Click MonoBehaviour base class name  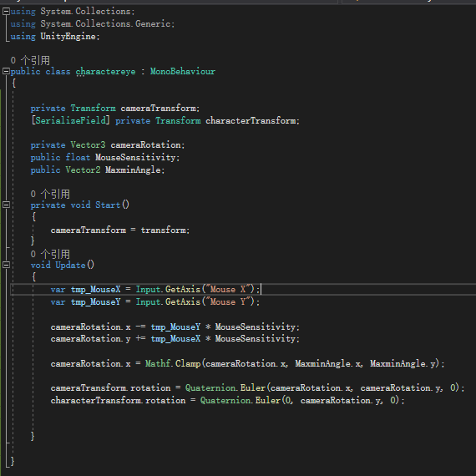click(x=183, y=71)
